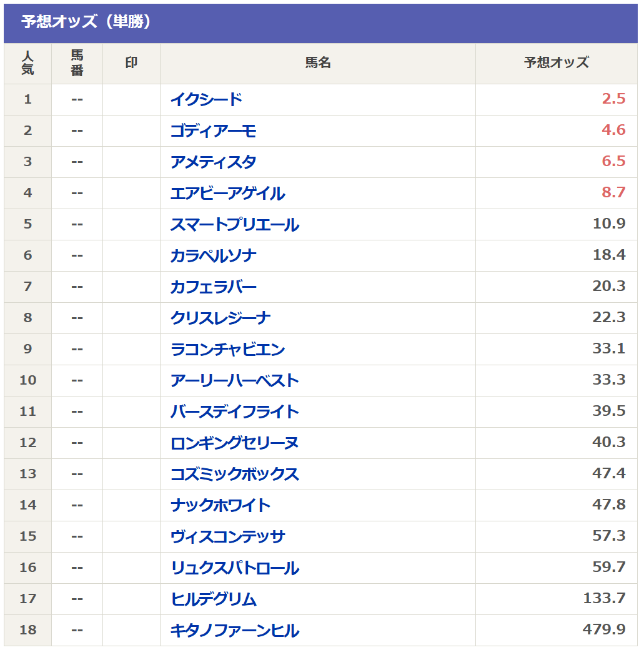This screenshot has height=655, width=644.
Task: Select the エアビーアゲイル link
Action: coord(227,193)
